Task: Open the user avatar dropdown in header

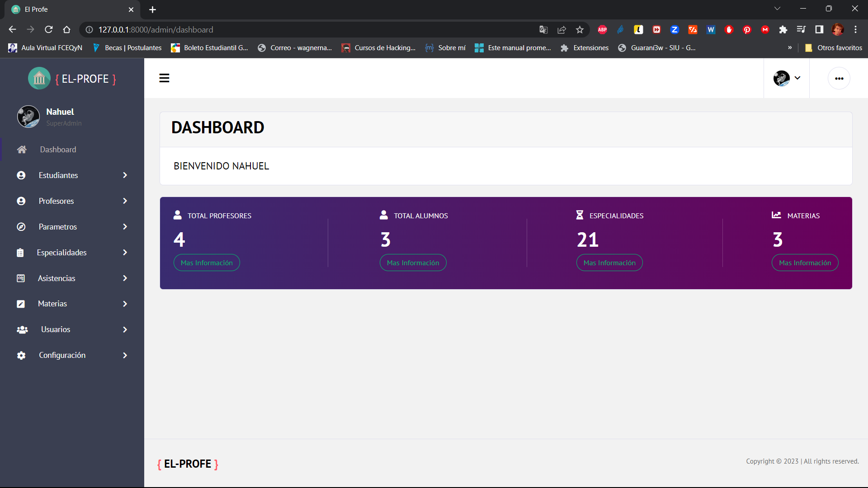Action: tap(787, 78)
